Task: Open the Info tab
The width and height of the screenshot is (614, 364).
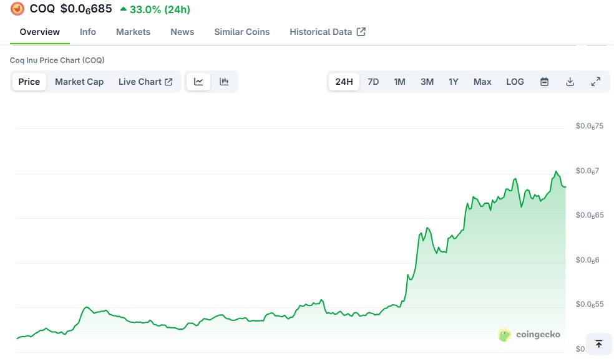Action: click(x=88, y=32)
